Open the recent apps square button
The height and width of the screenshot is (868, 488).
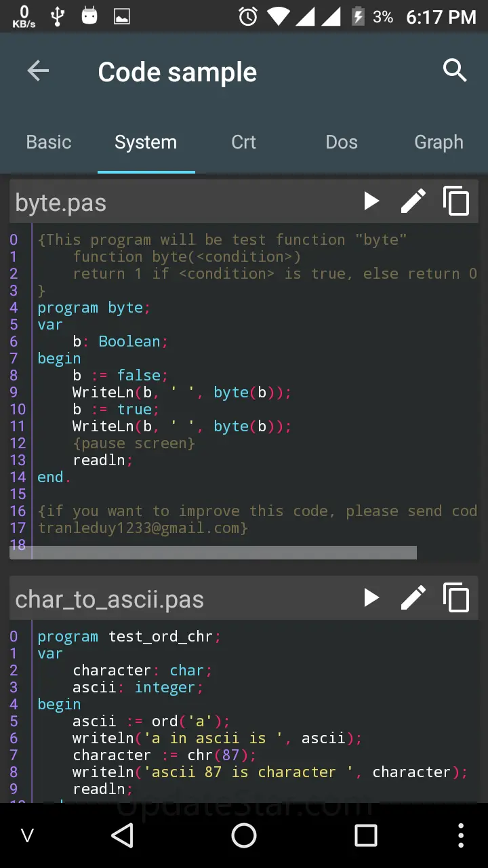tap(366, 835)
